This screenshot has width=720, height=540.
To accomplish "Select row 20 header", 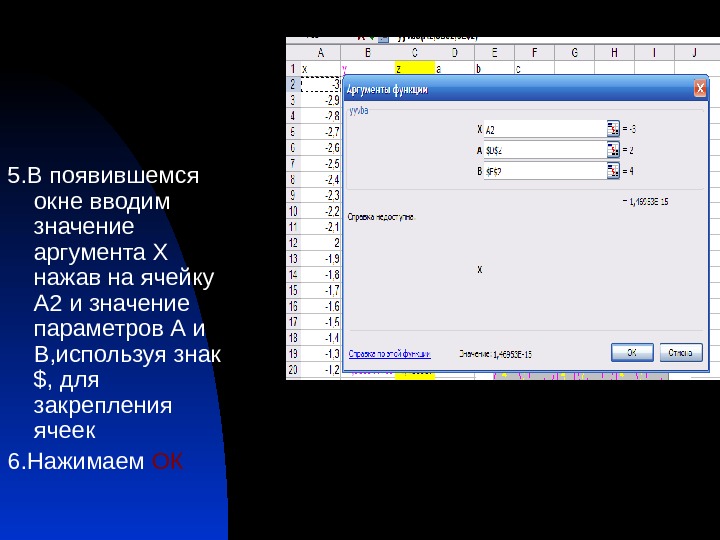I will click(x=293, y=369).
